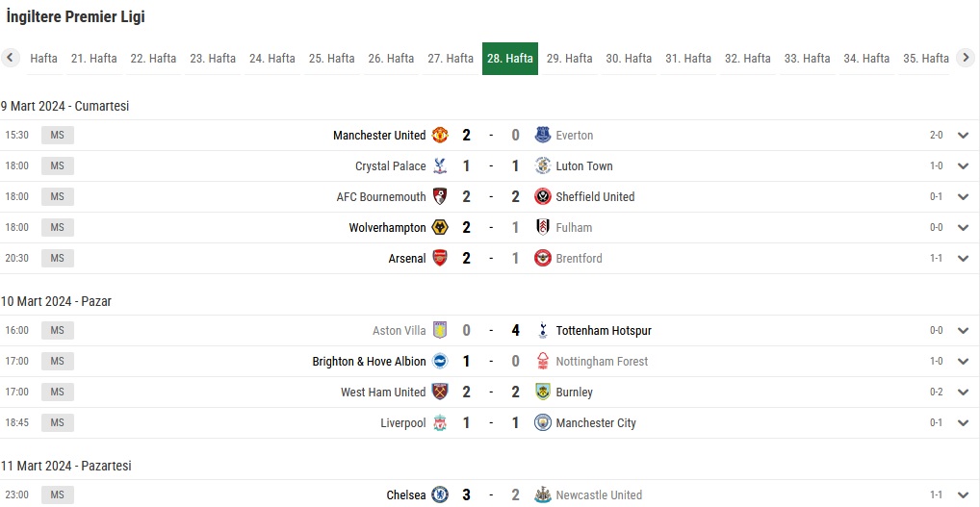Click the Chelsea club crest
980x507 pixels.
(x=440, y=495)
